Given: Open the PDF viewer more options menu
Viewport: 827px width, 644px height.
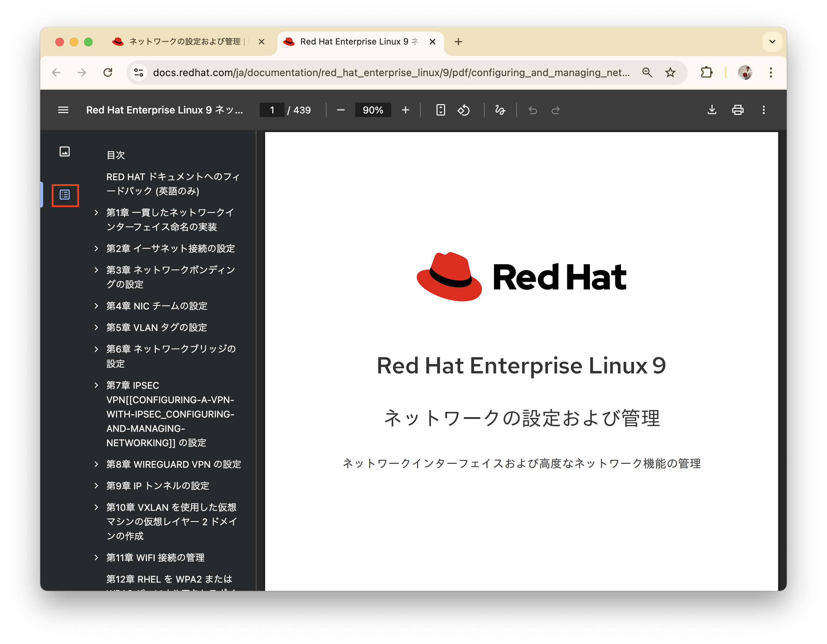Looking at the screenshot, I should pyautogui.click(x=763, y=110).
